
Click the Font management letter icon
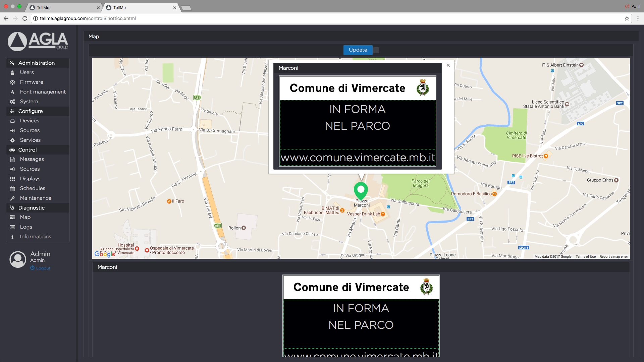pos(12,92)
